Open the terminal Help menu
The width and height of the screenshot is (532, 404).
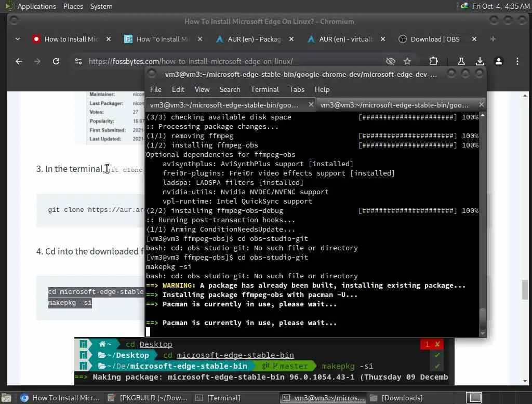tap(322, 89)
